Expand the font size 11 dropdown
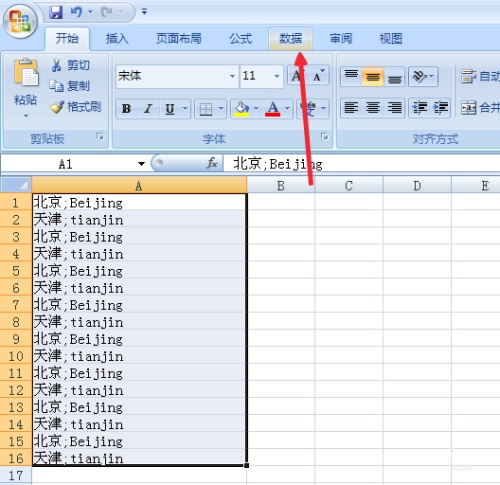This screenshot has height=485, width=500. pos(277,76)
